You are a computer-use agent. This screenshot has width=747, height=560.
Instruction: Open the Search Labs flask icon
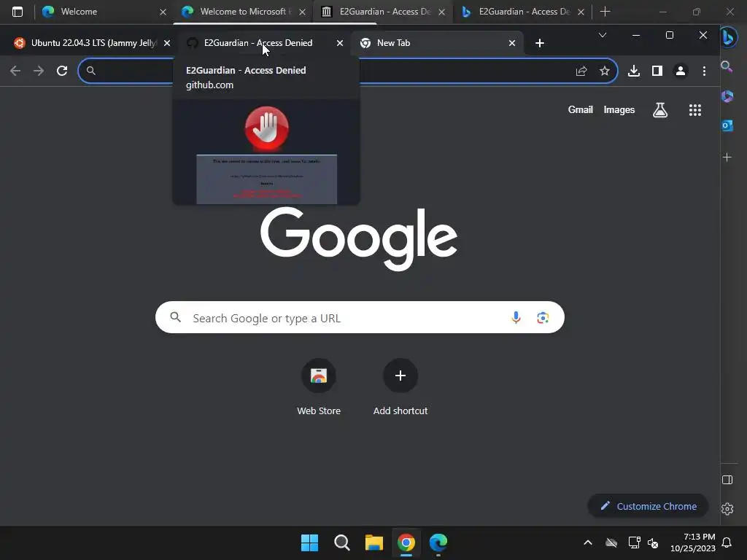pyautogui.click(x=659, y=110)
